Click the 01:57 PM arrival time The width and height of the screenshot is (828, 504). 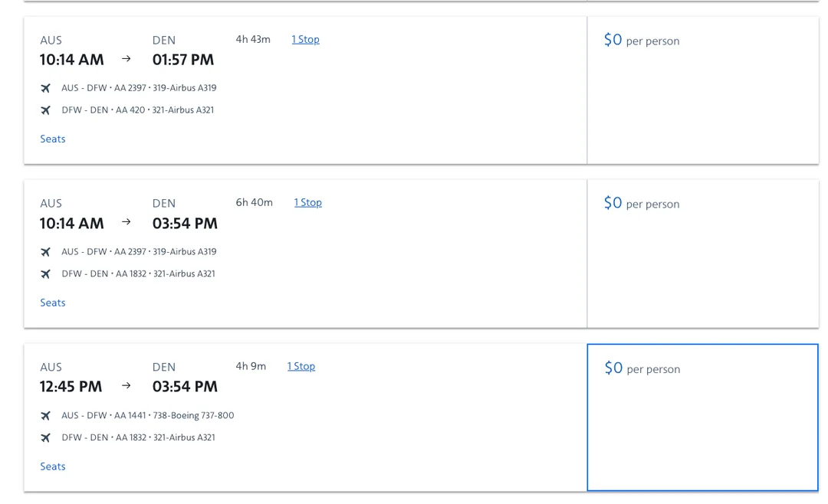click(x=183, y=60)
